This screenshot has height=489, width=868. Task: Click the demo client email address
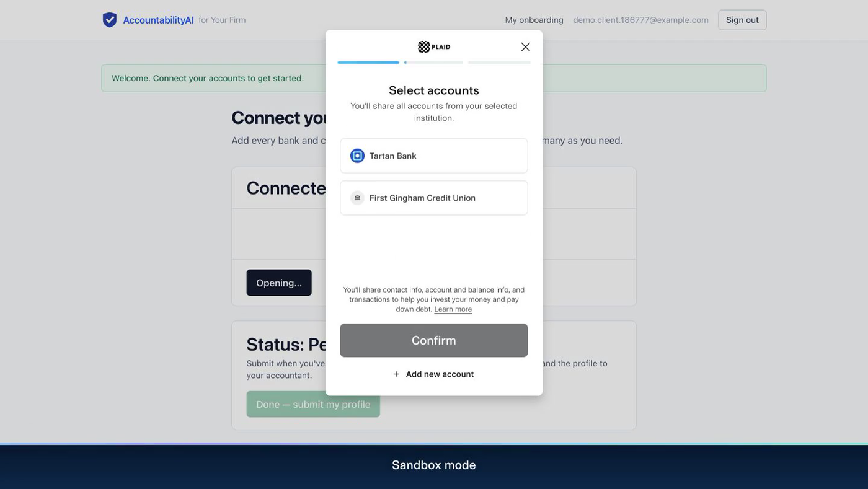[640, 20]
